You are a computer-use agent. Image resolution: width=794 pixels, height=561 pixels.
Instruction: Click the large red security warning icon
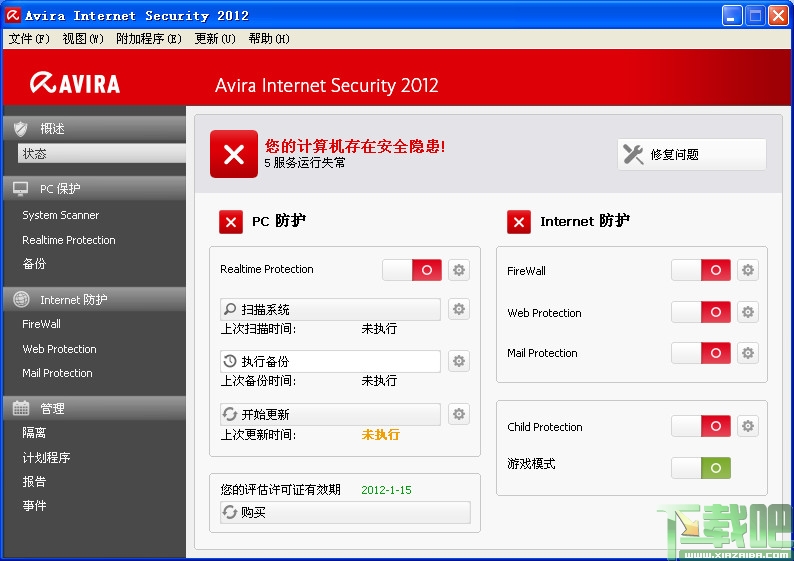point(234,154)
